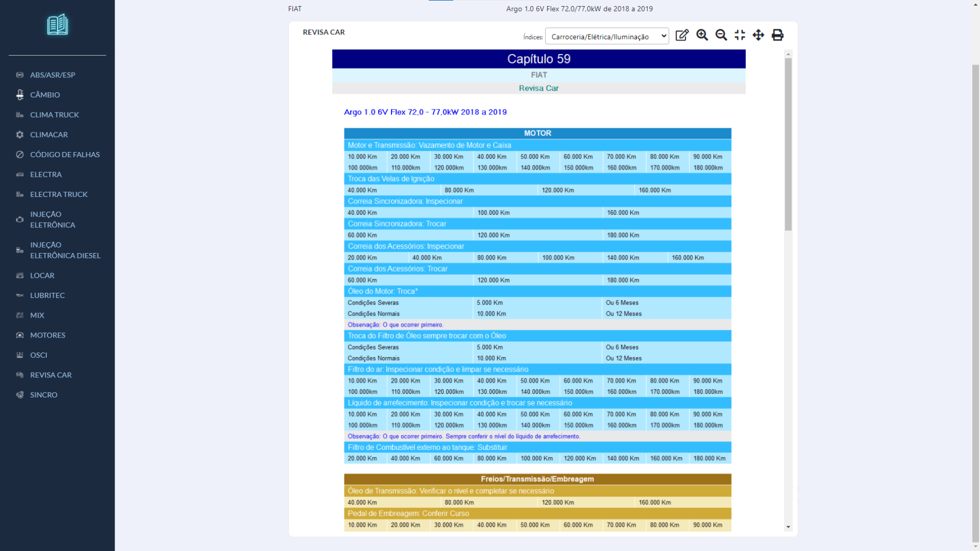Image resolution: width=980 pixels, height=551 pixels.
Task: Select CÂMBIO in the sidebar
Action: click(x=45, y=95)
